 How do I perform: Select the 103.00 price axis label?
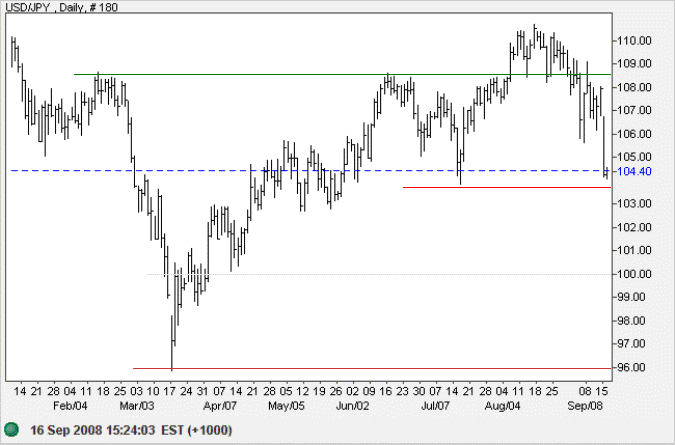[x=634, y=204]
